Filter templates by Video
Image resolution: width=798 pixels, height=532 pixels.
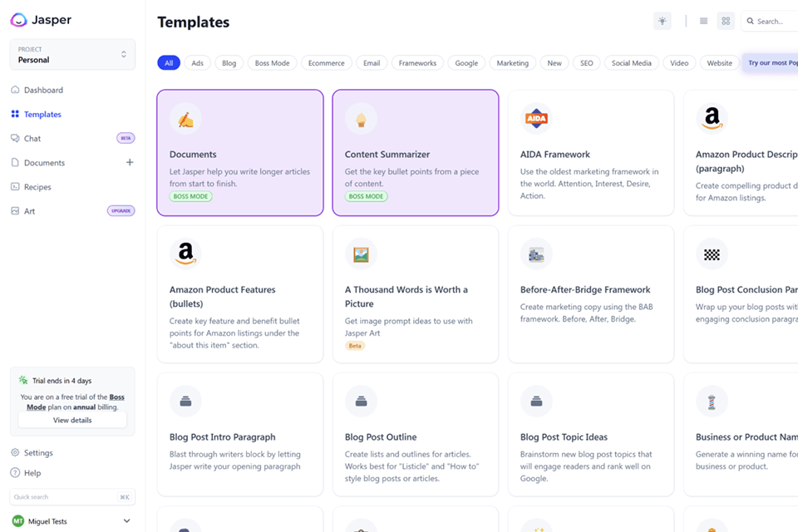click(679, 63)
